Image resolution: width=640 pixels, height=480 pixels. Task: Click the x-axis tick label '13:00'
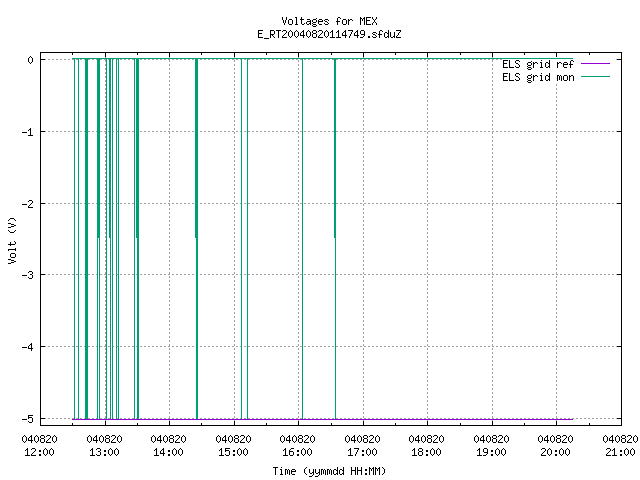pyautogui.click(x=104, y=452)
